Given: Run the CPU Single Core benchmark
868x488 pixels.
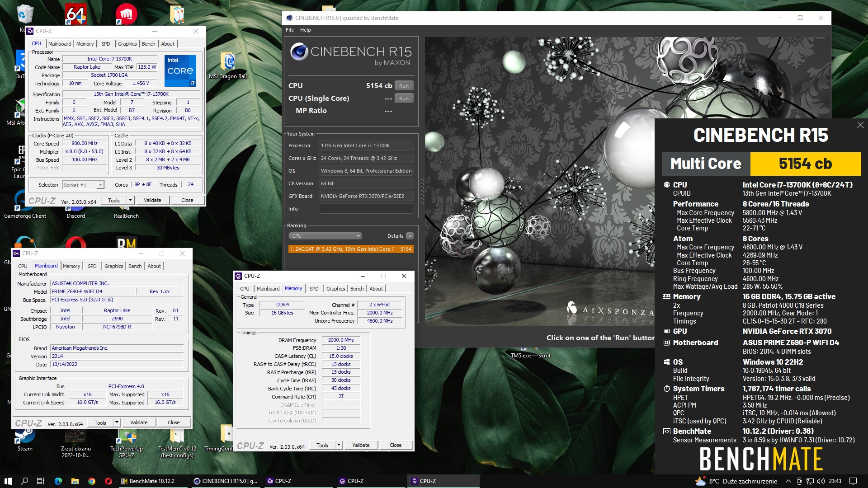Looking at the screenshot, I should click(404, 99).
